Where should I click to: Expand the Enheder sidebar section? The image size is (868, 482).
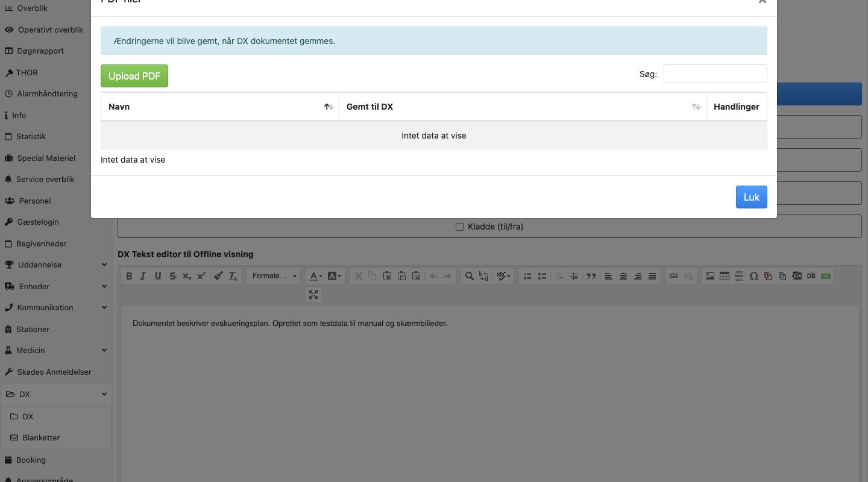(x=55, y=286)
